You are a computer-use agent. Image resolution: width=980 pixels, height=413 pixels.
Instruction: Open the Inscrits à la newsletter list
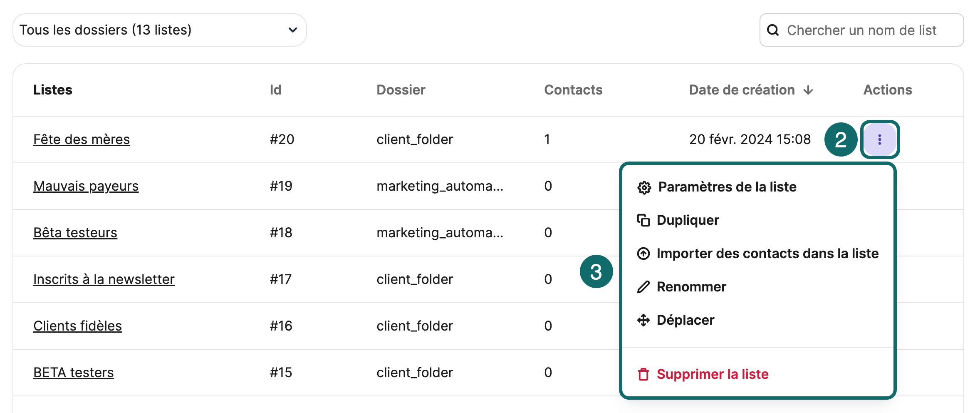(x=104, y=279)
